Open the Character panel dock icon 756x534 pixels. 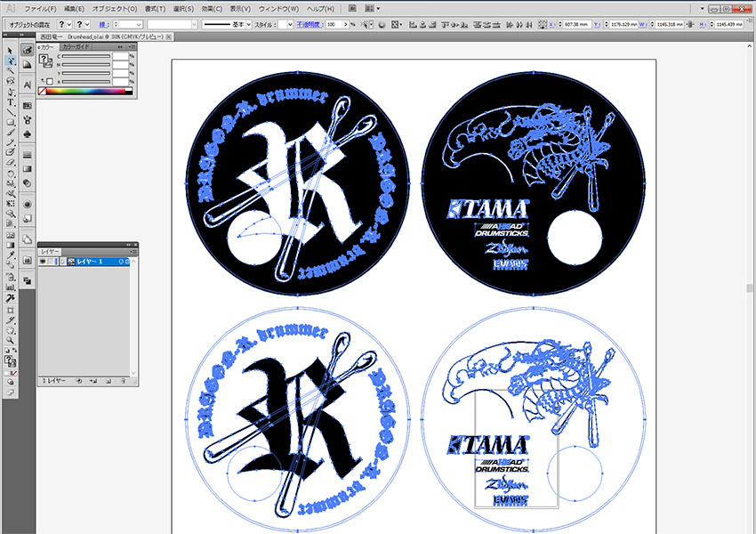coord(27,85)
